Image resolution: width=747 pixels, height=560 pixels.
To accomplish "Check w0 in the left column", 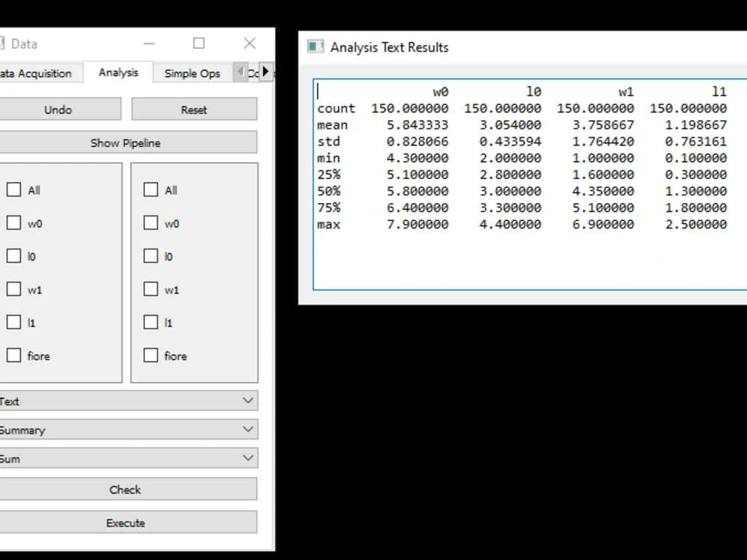I will tap(13, 223).
